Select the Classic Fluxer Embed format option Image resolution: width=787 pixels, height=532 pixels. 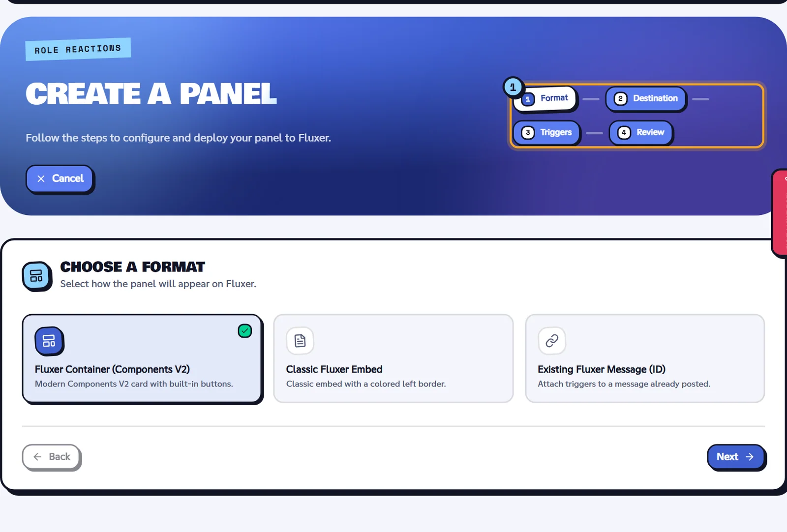(x=393, y=358)
